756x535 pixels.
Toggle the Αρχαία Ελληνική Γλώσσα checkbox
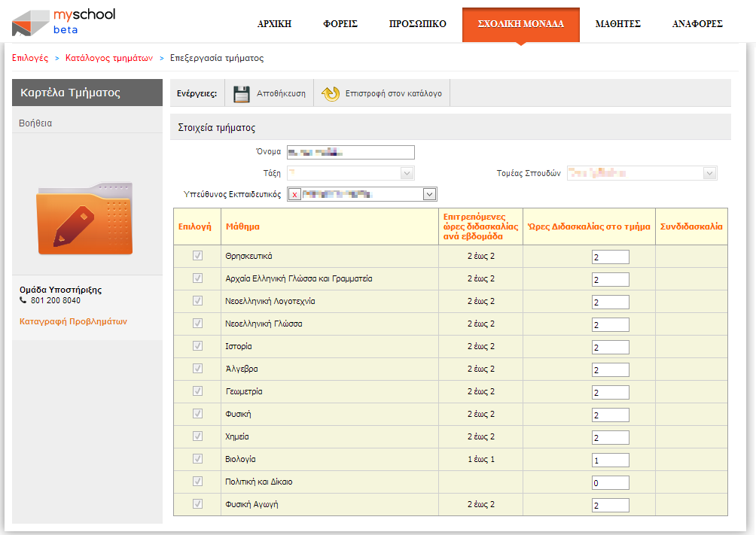click(x=198, y=278)
